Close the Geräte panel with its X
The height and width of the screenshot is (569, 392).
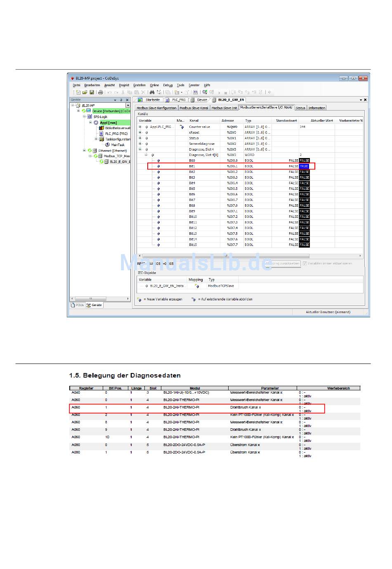click(127, 100)
